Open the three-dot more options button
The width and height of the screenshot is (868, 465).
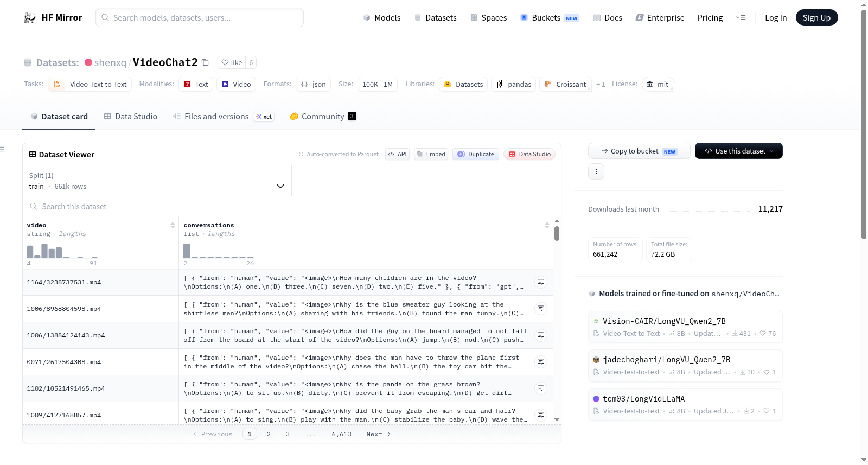[x=596, y=171]
